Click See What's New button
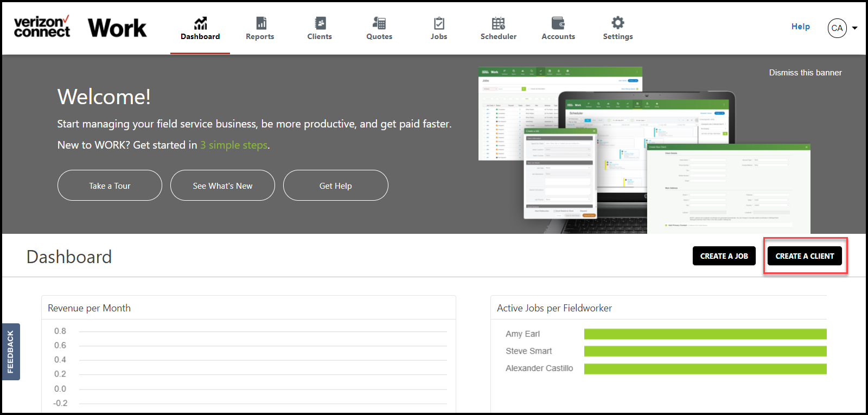This screenshot has width=868, height=415. (222, 186)
